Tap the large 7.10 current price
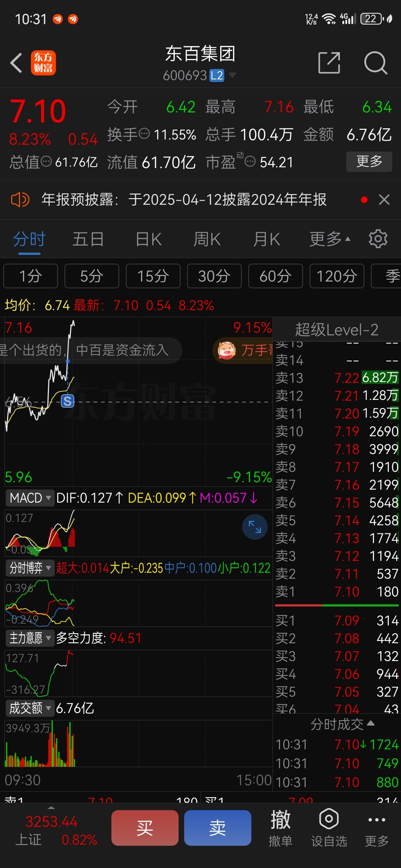 point(38,111)
